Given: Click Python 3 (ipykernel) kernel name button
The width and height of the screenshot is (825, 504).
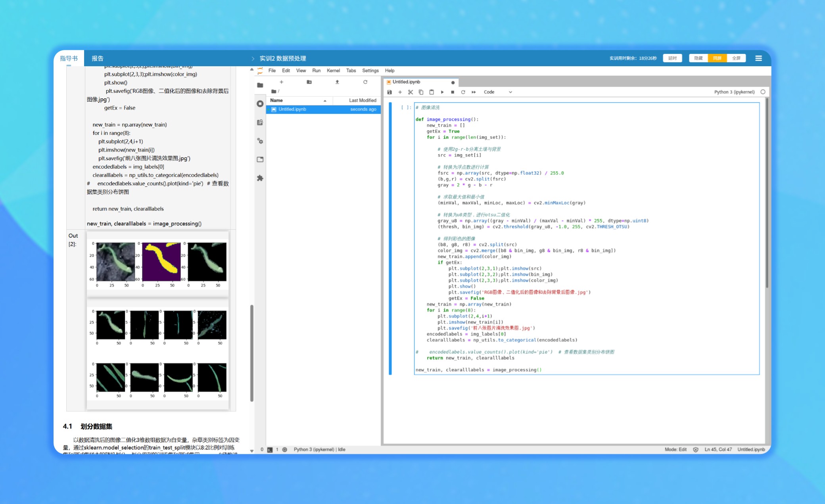Looking at the screenshot, I should [x=734, y=92].
